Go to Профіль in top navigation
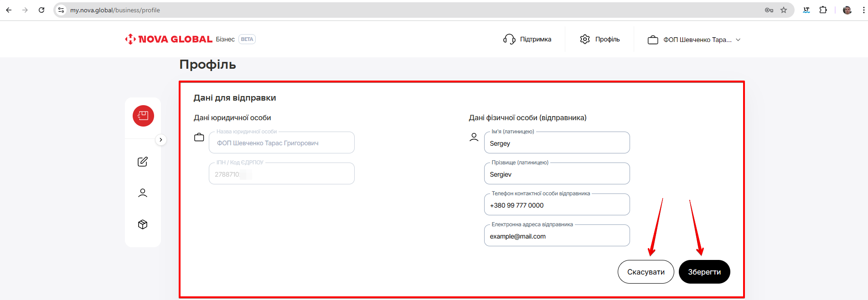Image resolution: width=868 pixels, height=300 pixels. [600, 39]
